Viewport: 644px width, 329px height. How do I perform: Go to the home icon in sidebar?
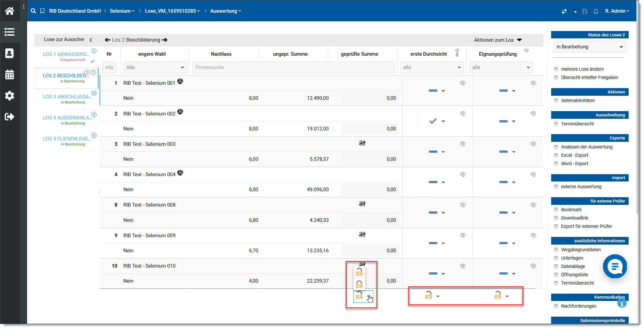pos(10,11)
